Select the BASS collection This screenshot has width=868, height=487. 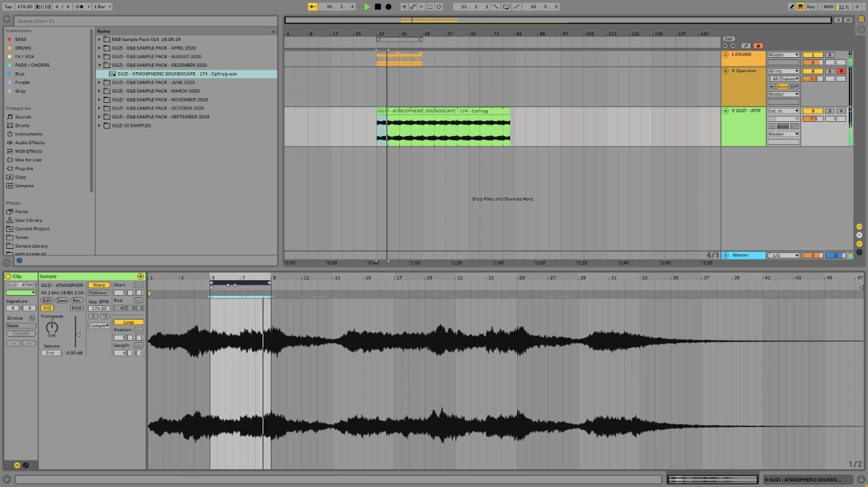20,39
